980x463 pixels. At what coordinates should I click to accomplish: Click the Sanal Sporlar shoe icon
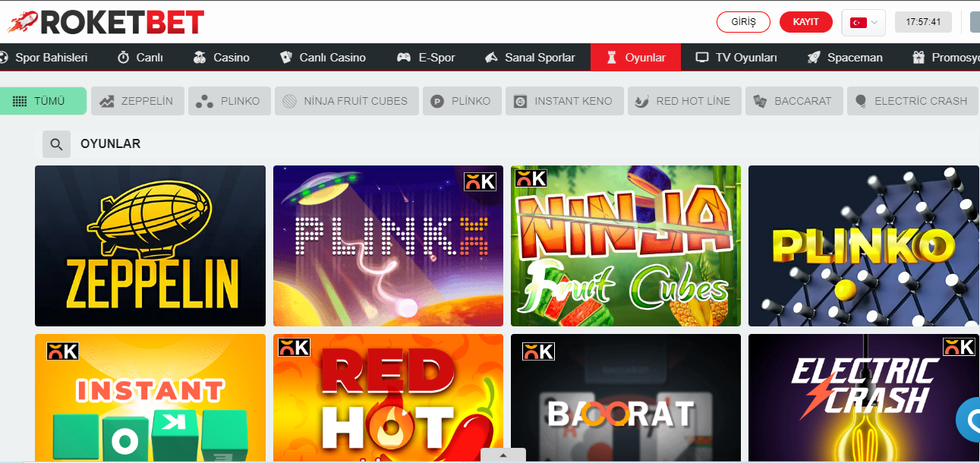coord(491,58)
